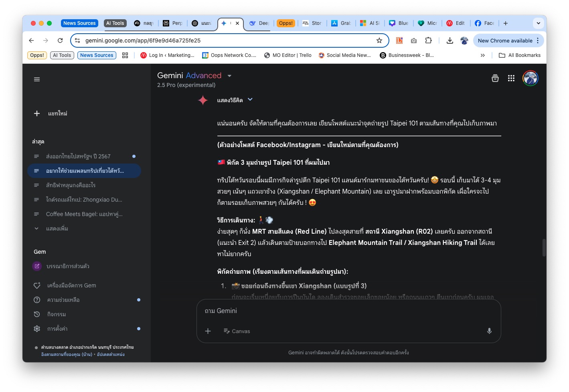
Task: Click the saved items stack icon in header
Action: coord(495,78)
